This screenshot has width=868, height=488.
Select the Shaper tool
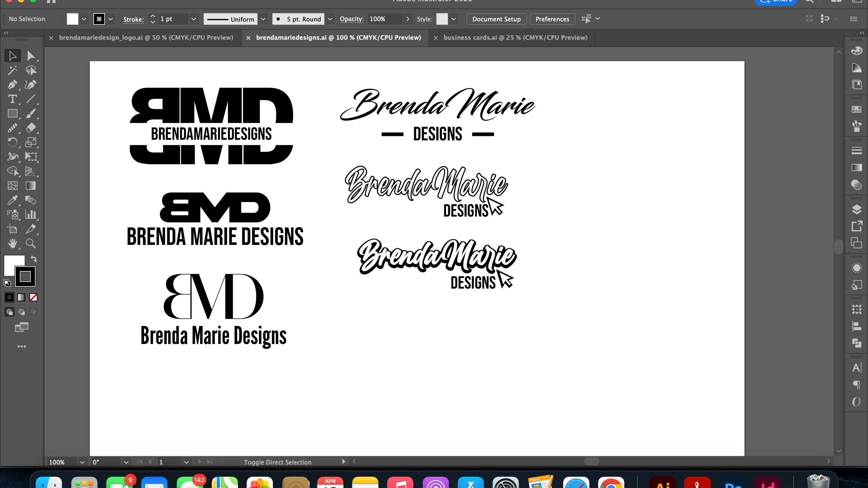tap(12, 128)
